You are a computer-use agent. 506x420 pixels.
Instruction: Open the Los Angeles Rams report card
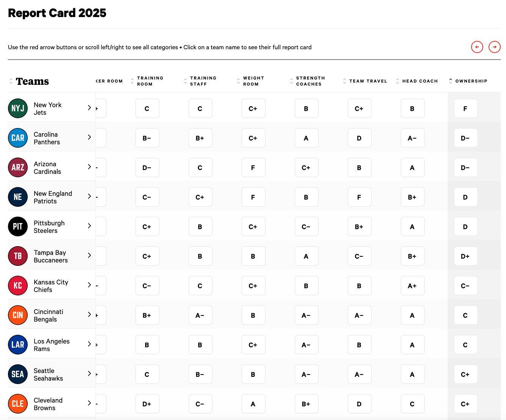[x=52, y=345]
